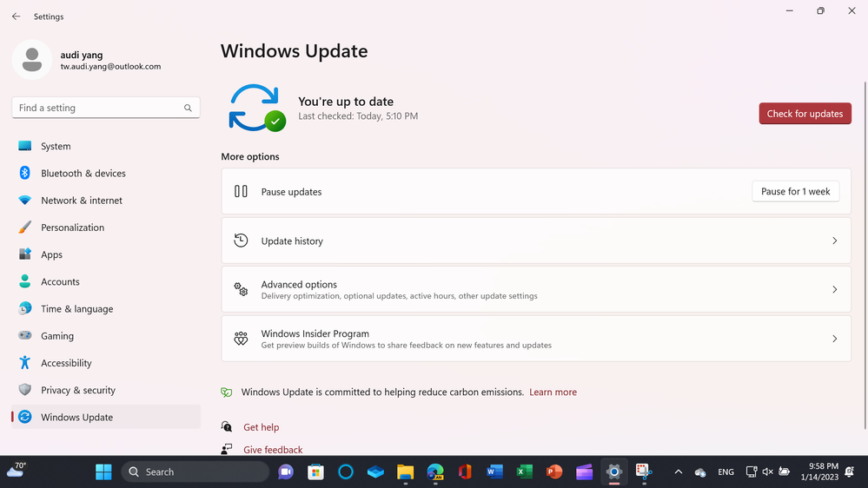Open Snipping Tool from the taskbar
The height and width of the screenshot is (488, 868).
pos(644,472)
